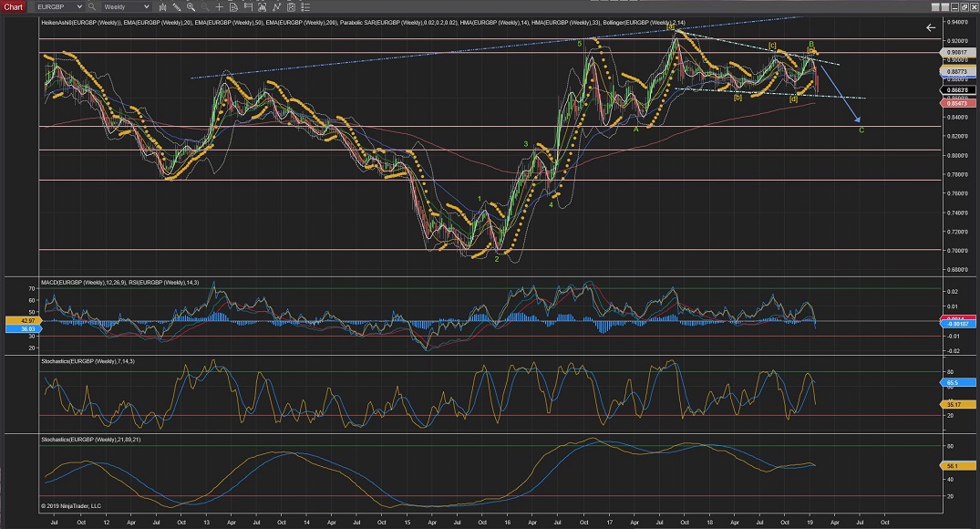
Task: Click the second gray link button at top right
Action: click(x=944, y=7)
